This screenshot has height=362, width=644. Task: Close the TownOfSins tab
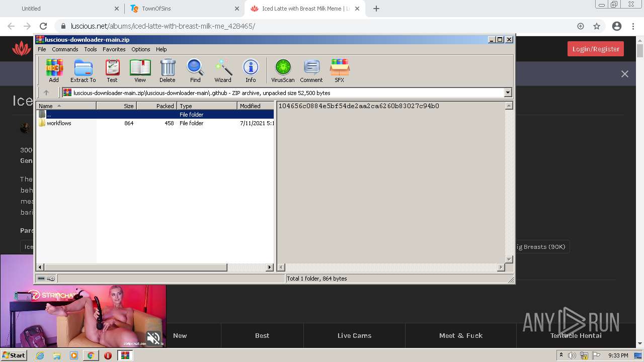(x=237, y=9)
